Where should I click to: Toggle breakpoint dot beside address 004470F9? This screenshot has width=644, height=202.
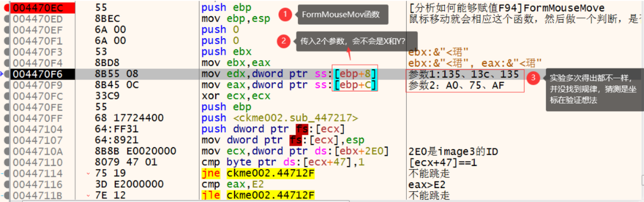click(6, 85)
